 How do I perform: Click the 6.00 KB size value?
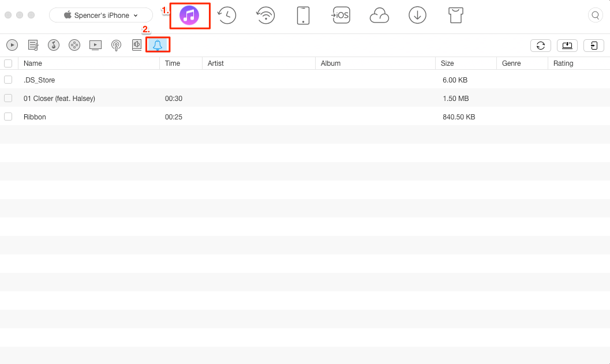pos(455,80)
